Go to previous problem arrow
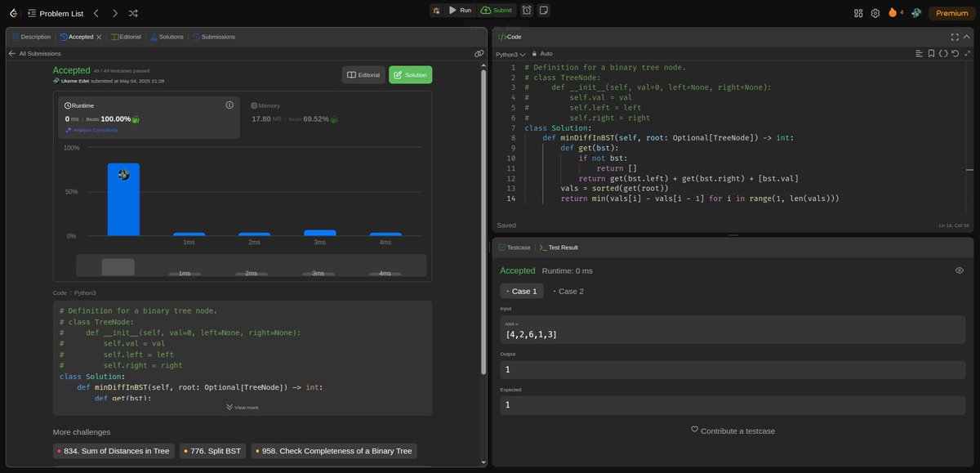Viewport: 980px width, 473px height. pyautogui.click(x=96, y=13)
